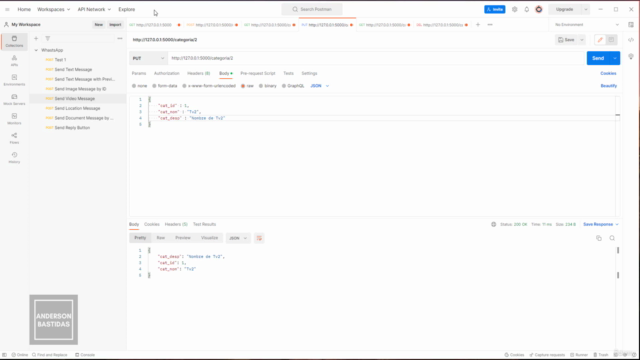Open the PUT method dropdown
Image resolution: width=640 pixels, height=360 pixels.
148,58
